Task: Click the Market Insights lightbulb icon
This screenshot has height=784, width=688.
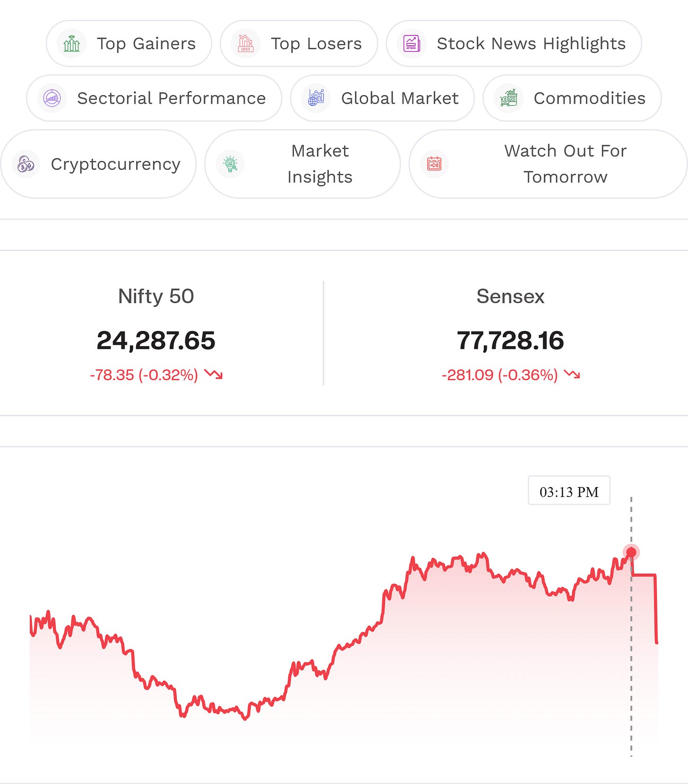Action: (x=230, y=164)
